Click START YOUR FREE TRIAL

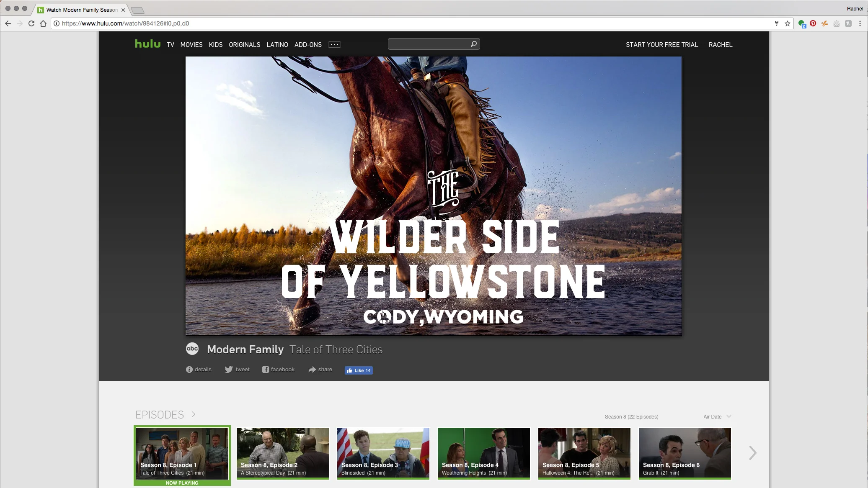[661, 44]
